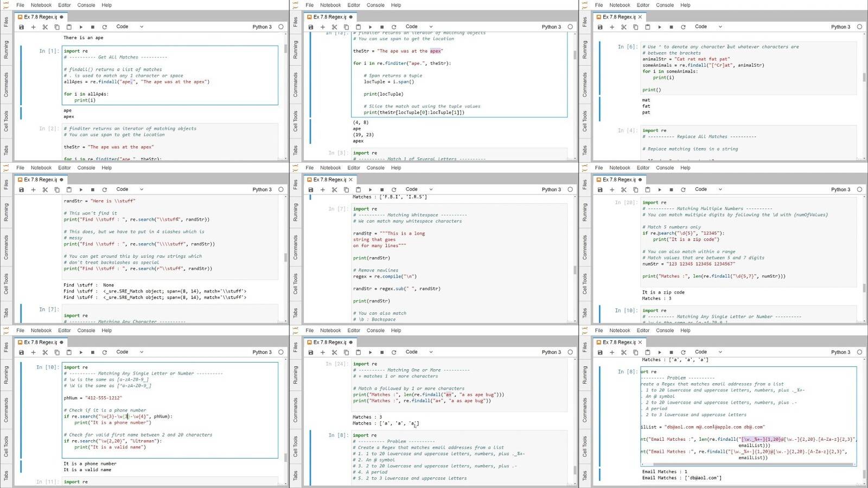Close the Ex 7.8 Regex tab in center window

(351, 180)
